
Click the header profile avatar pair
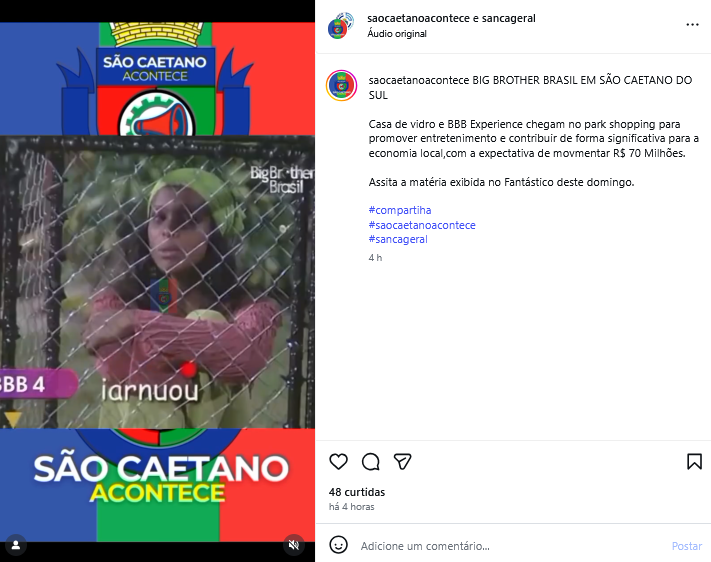coord(341,25)
